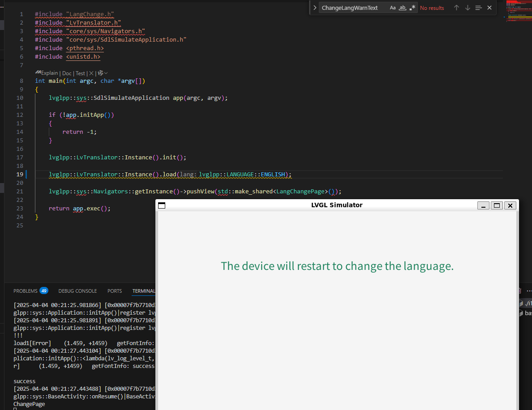Go to next match in find widget
The height and width of the screenshot is (410, 532).
[468, 8]
